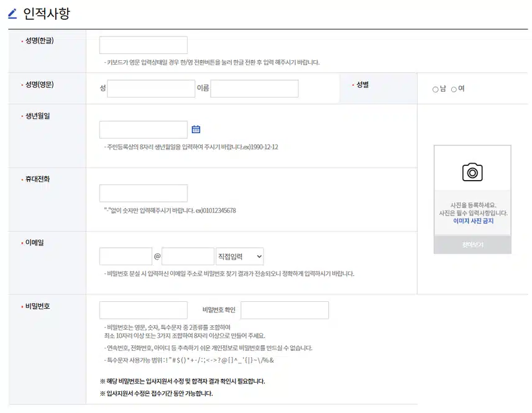Click the 비밀번호 field label
The width and height of the screenshot is (532, 413).
(37, 306)
